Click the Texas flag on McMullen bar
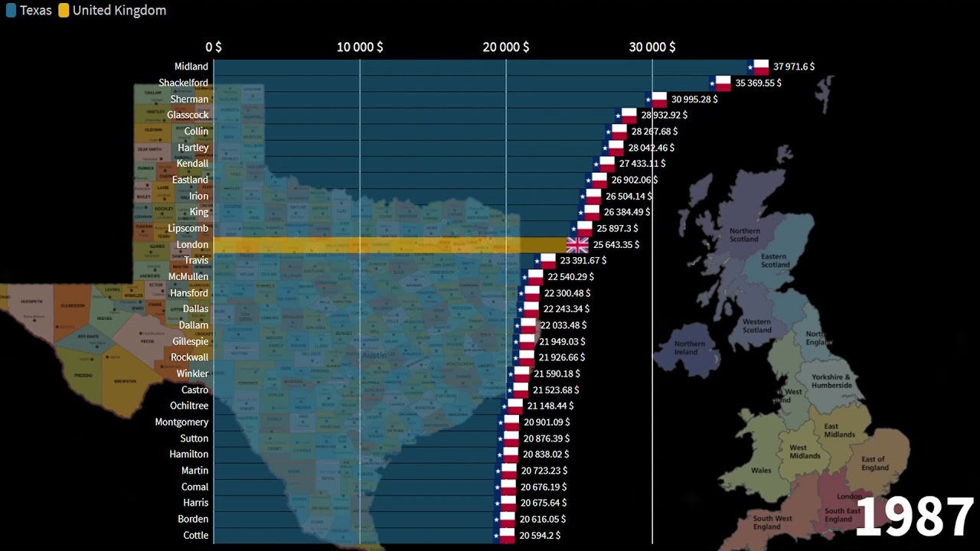This screenshot has height=551, width=980. 531,277
